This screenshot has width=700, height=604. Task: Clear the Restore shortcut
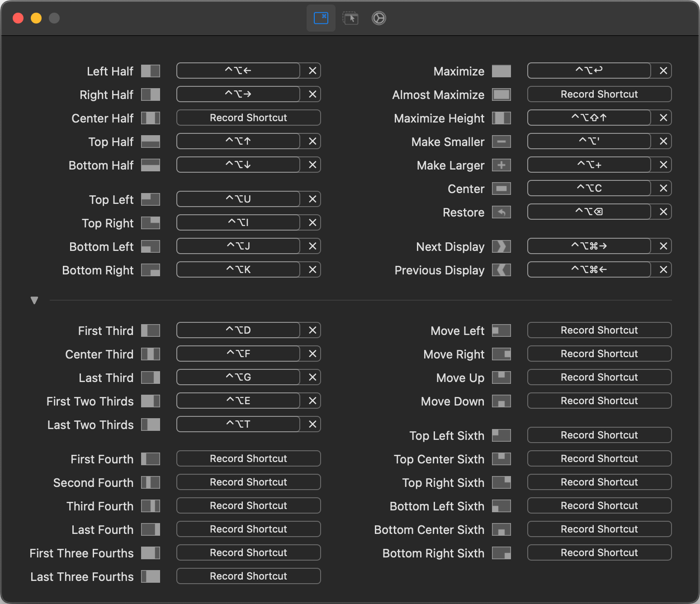click(x=663, y=212)
